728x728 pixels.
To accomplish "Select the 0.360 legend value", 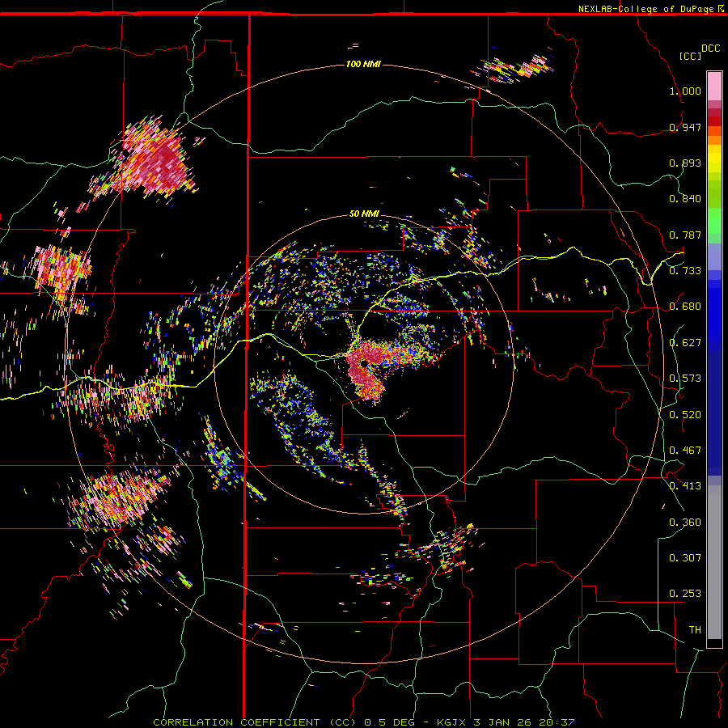I will 685,523.
